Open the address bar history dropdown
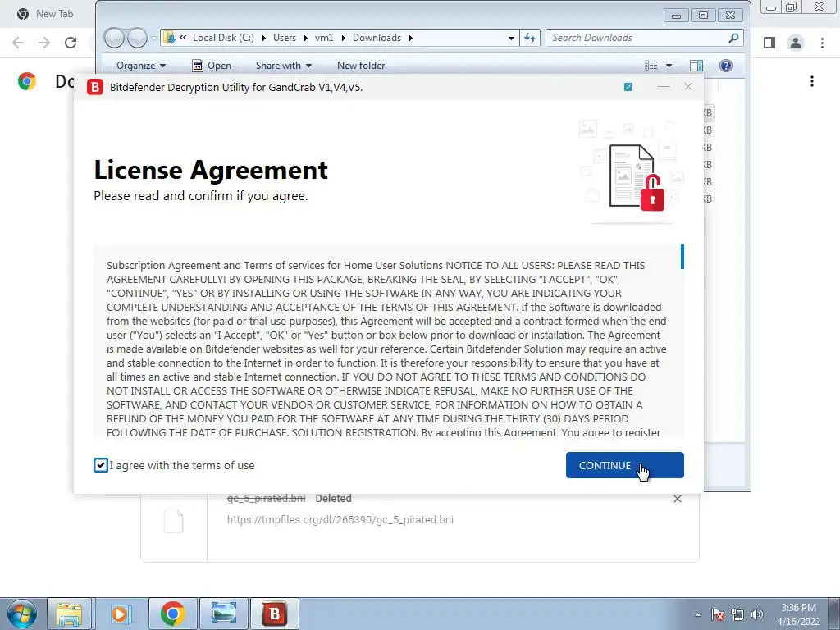The width and height of the screenshot is (840, 630). pos(511,38)
